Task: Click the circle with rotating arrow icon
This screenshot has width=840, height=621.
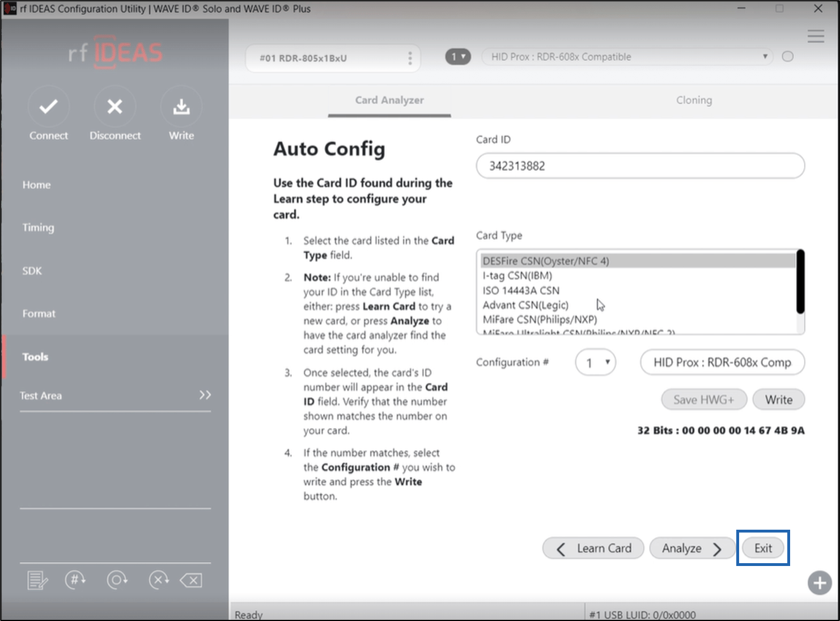Action: 117,580
